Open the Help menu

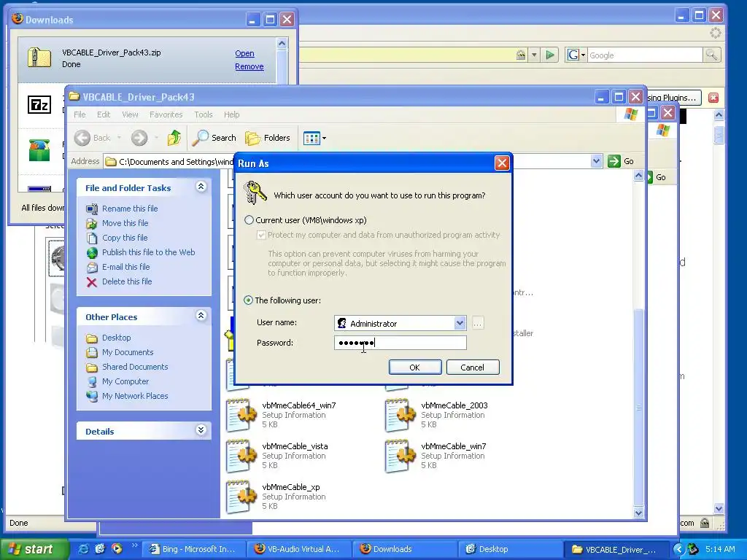231,114
